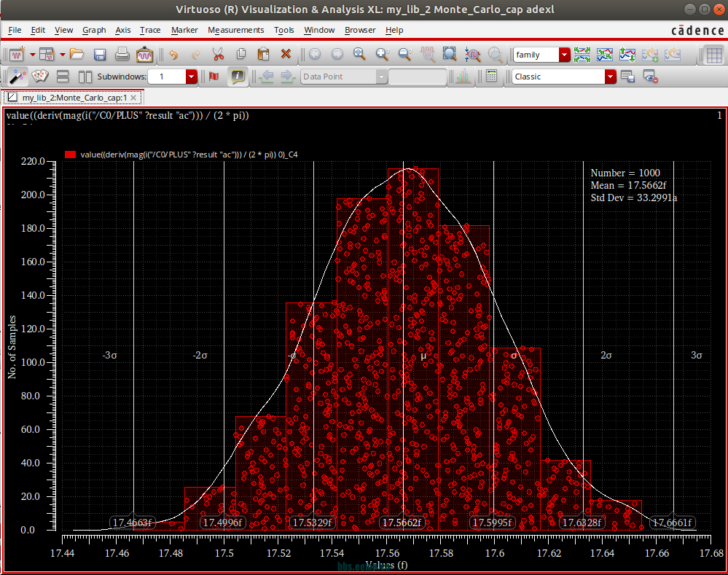The image size is (728, 575).
Task: Open the View menu
Action: (x=63, y=30)
